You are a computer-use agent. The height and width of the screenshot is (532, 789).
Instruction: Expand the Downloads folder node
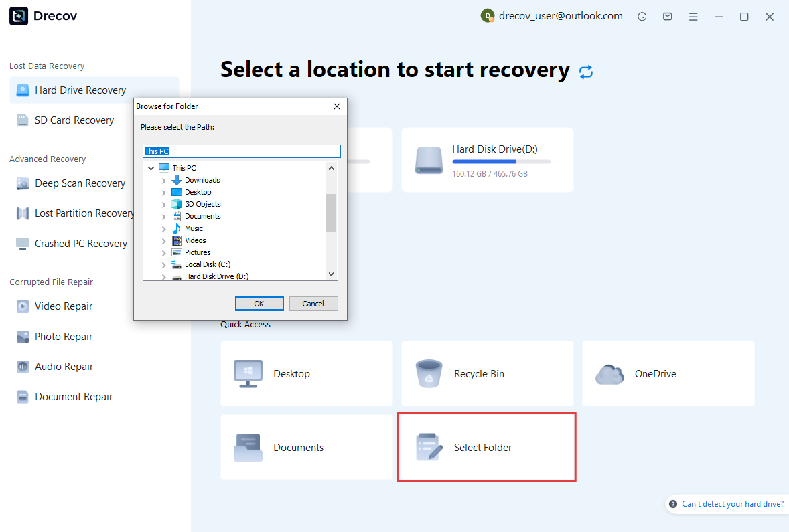163,179
